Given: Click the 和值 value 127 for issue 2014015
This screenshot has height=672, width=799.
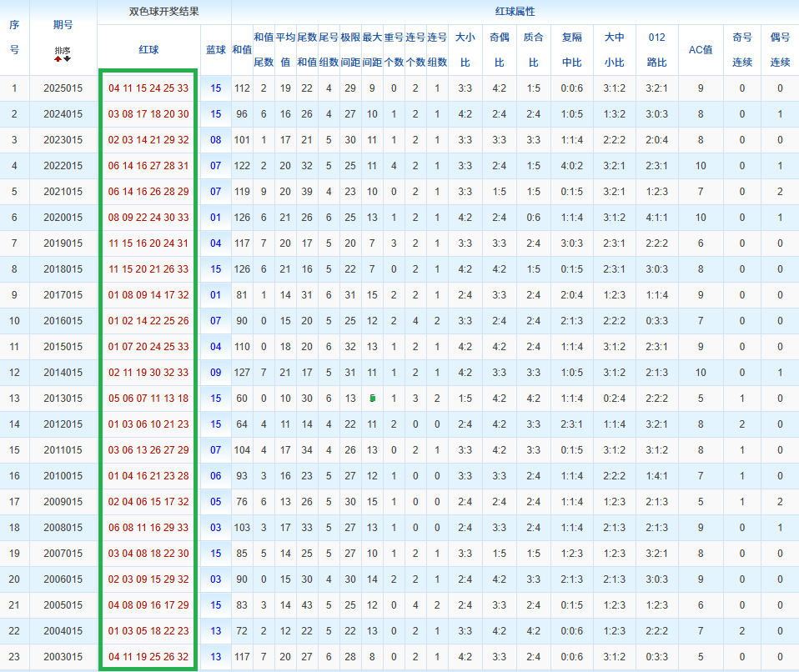Looking at the screenshot, I should tap(242, 373).
